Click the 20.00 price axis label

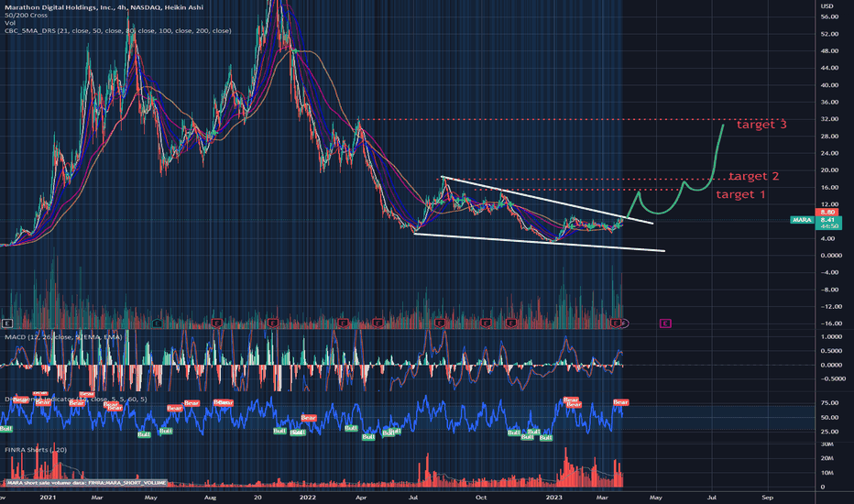(x=829, y=170)
